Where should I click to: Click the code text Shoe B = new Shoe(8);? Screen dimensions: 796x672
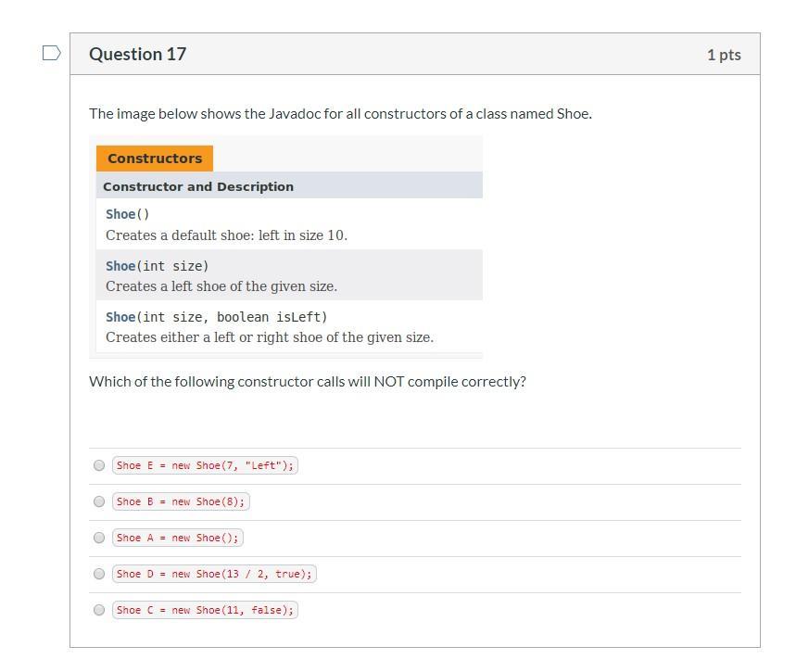coord(181,501)
